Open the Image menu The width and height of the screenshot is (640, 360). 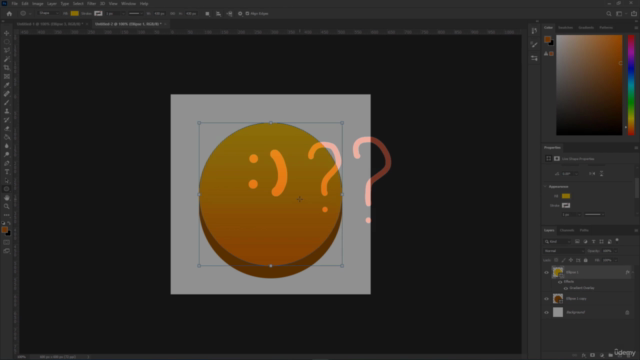point(38,4)
